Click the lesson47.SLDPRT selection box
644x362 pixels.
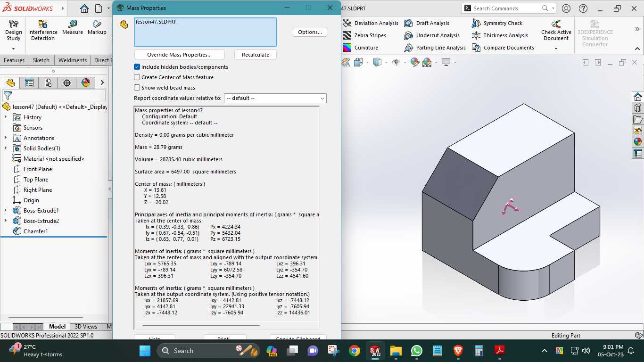[x=205, y=32]
